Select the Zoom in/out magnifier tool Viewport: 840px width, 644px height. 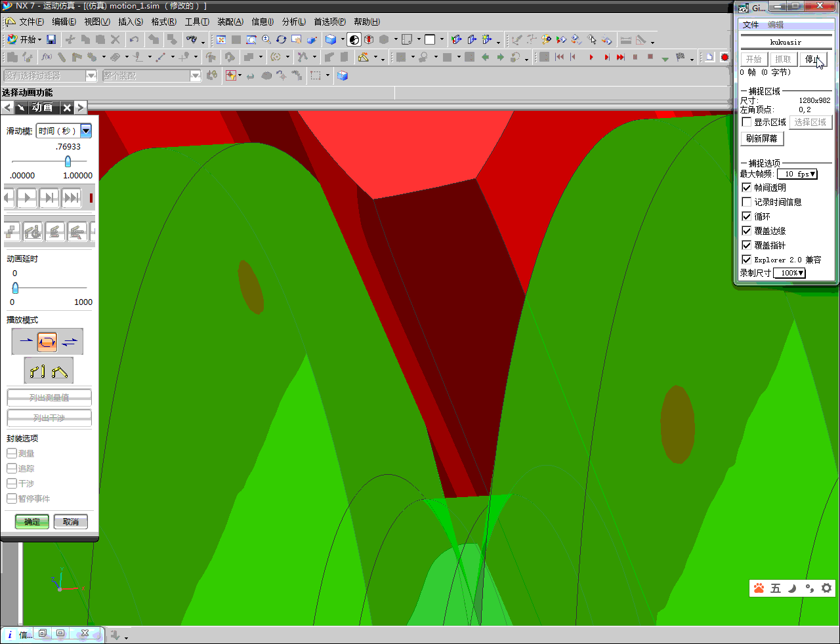(x=266, y=39)
